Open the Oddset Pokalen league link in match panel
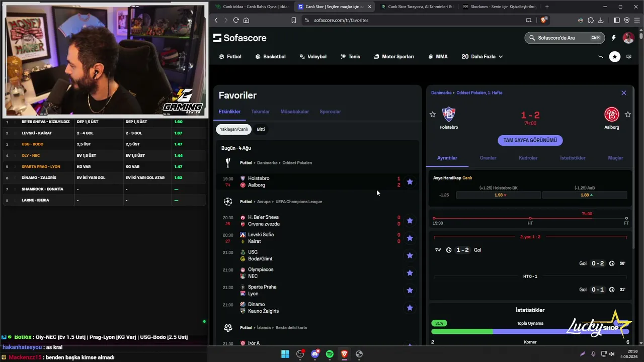 click(x=479, y=93)
